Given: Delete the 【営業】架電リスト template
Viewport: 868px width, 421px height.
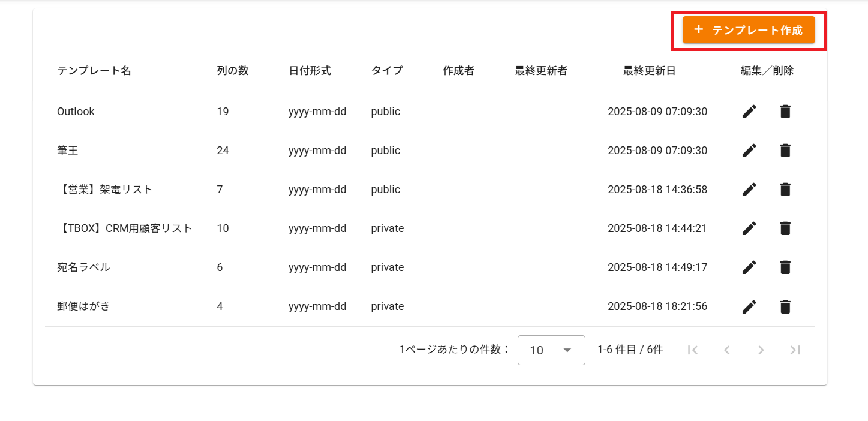Looking at the screenshot, I should coord(785,190).
